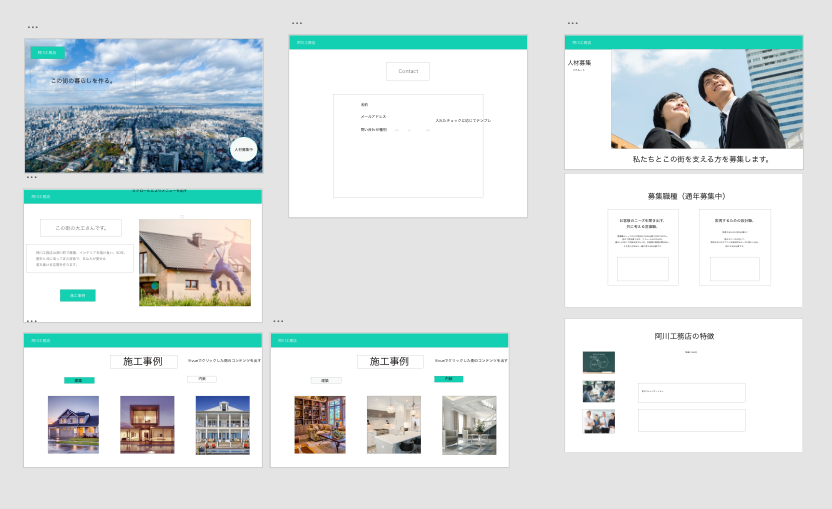Select the second job card's heading text
Image resolution: width=832 pixels, height=509 pixels.
[x=734, y=220]
